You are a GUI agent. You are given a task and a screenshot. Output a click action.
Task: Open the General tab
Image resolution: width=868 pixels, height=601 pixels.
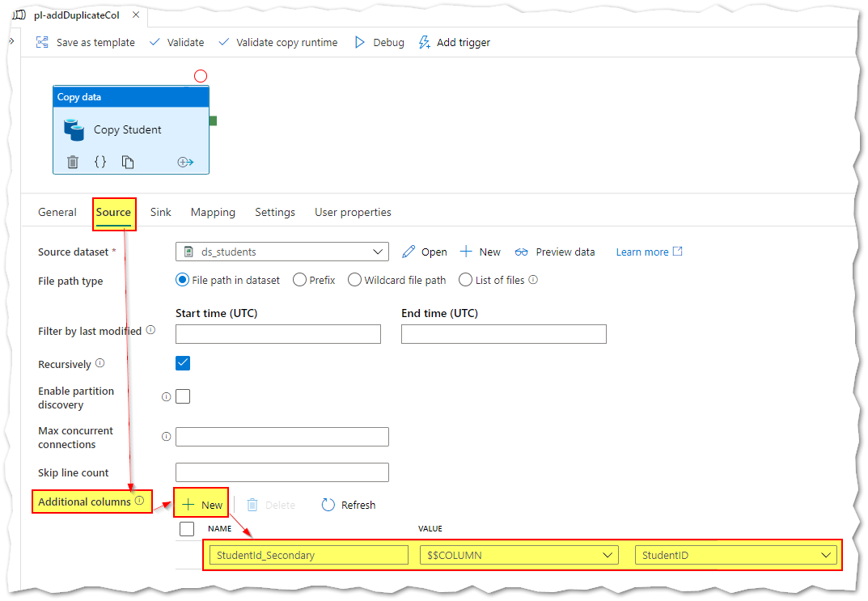click(57, 212)
